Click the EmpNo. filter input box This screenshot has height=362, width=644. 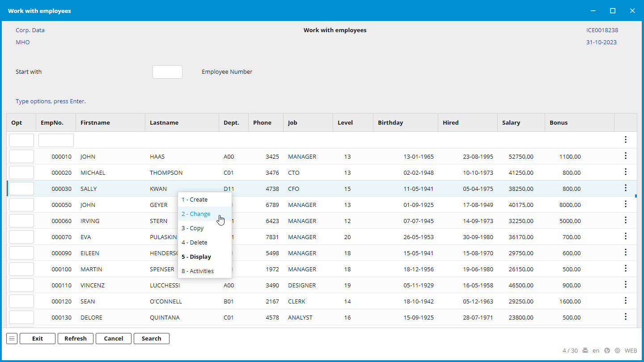(x=56, y=140)
